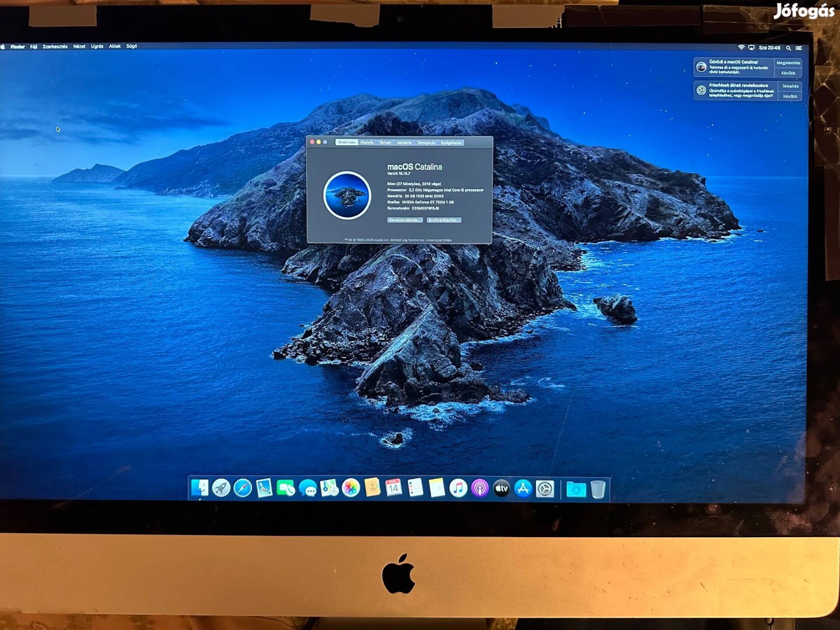
Task: Close the About This Mac window
Action: point(312,142)
